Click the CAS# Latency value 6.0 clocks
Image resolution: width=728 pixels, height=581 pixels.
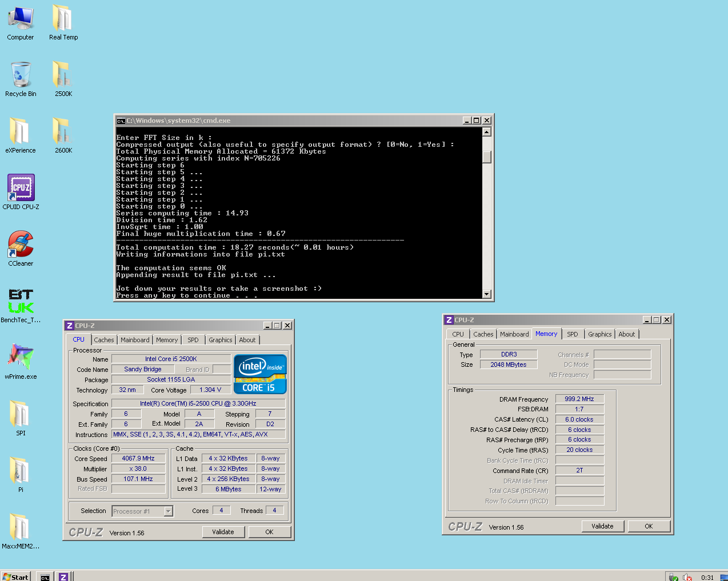coord(579,419)
